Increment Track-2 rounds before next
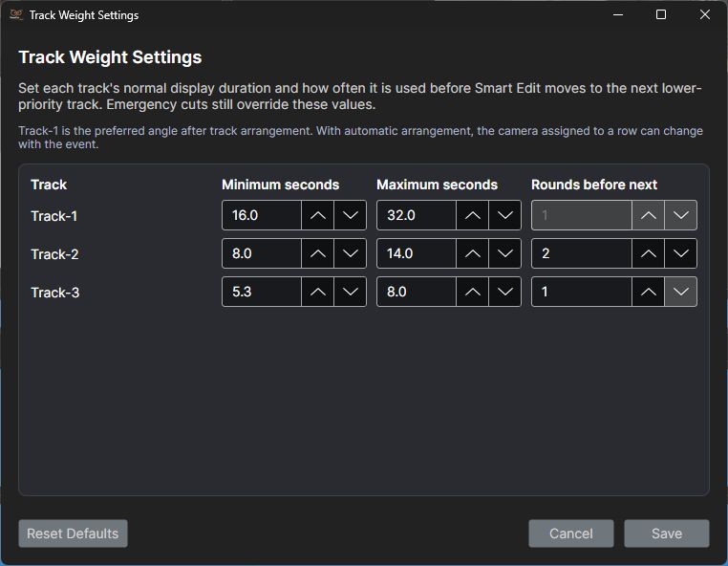This screenshot has height=566, width=728. (648, 253)
